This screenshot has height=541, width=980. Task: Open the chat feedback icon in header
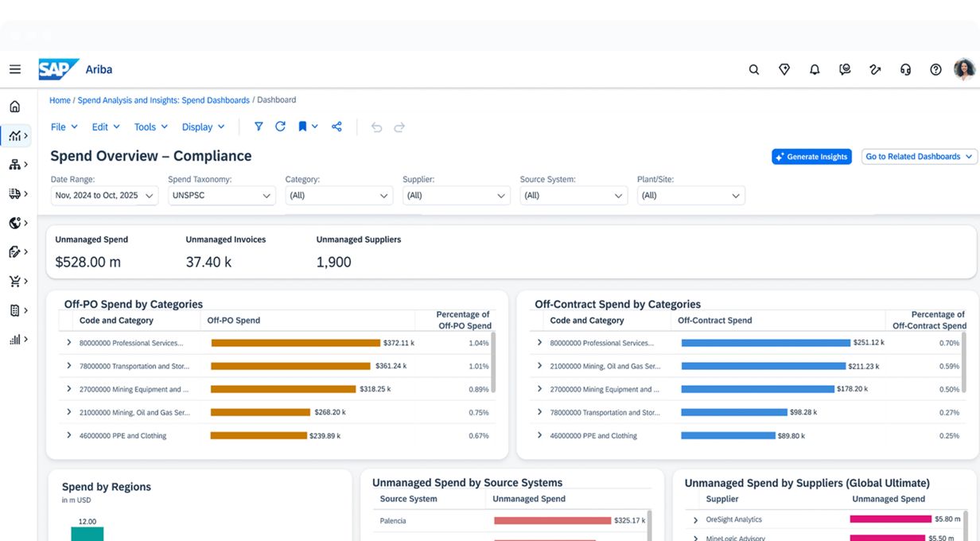tap(845, 69)
